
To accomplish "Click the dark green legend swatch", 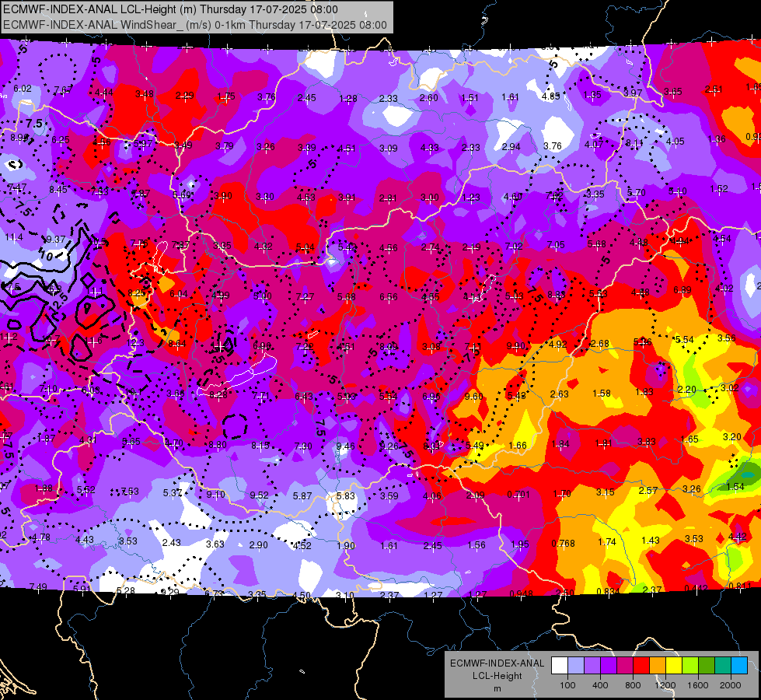I will (x=707, y=666).
